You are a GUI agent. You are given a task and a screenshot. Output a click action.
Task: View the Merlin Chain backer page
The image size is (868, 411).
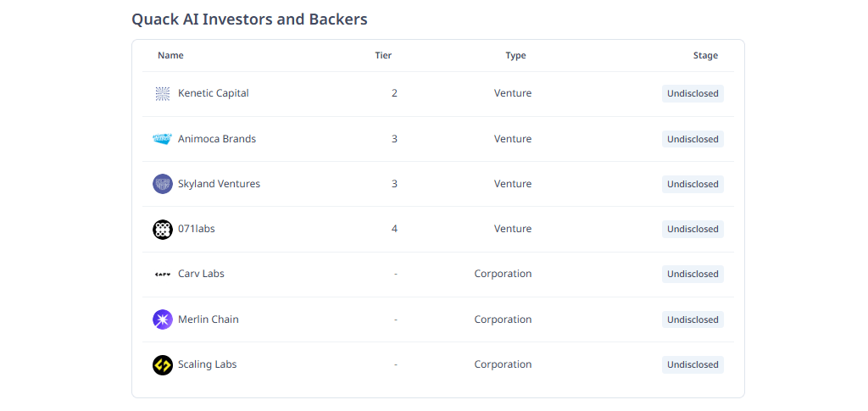point(209,319)
